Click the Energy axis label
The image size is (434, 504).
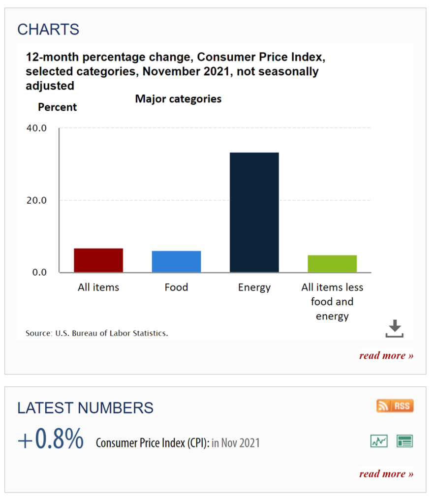(254, 287)
